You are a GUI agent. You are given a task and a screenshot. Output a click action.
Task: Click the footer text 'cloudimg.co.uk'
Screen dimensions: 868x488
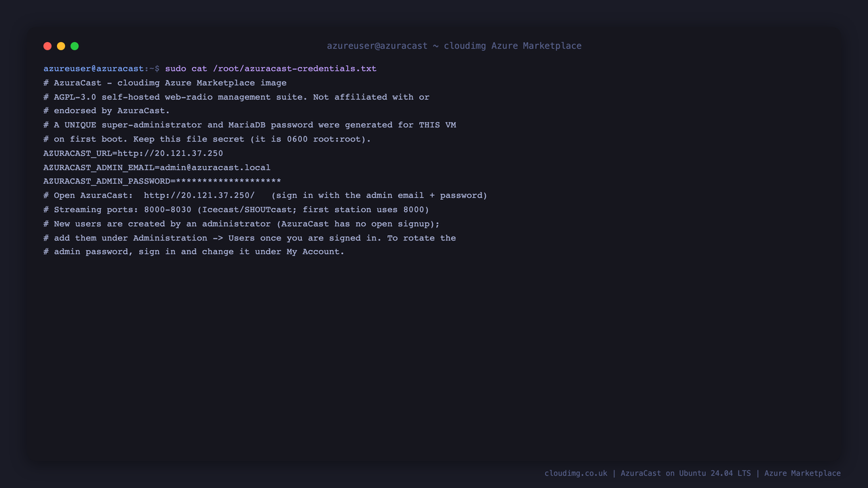tap(576, 473)
